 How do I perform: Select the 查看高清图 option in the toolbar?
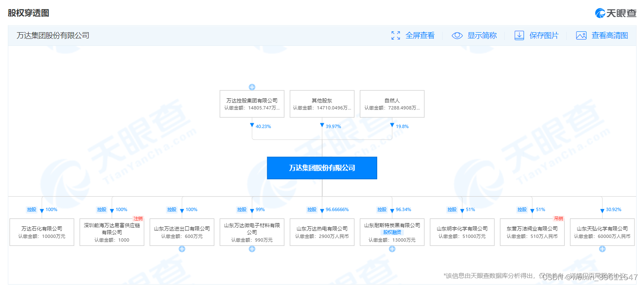pos(610,36)
